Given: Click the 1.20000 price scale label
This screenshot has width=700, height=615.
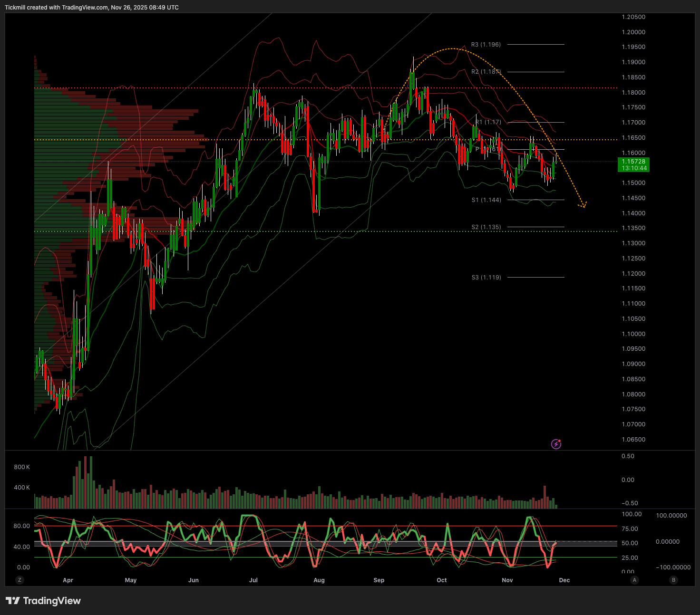Looking at the screenshot, I should [x=633, y=32].
